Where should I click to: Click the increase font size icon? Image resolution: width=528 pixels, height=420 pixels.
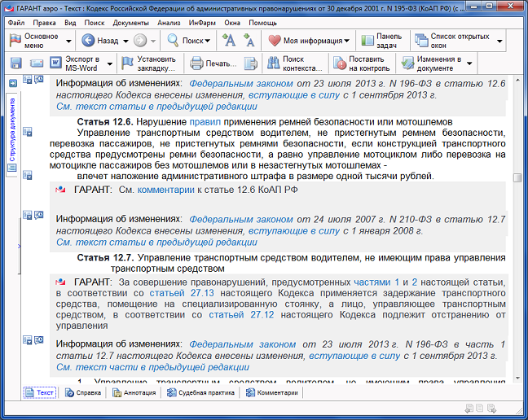231,40
